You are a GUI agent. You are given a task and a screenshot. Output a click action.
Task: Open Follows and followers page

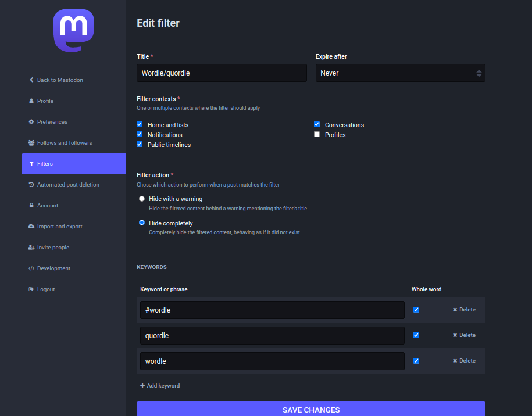(x=74, y=143)
